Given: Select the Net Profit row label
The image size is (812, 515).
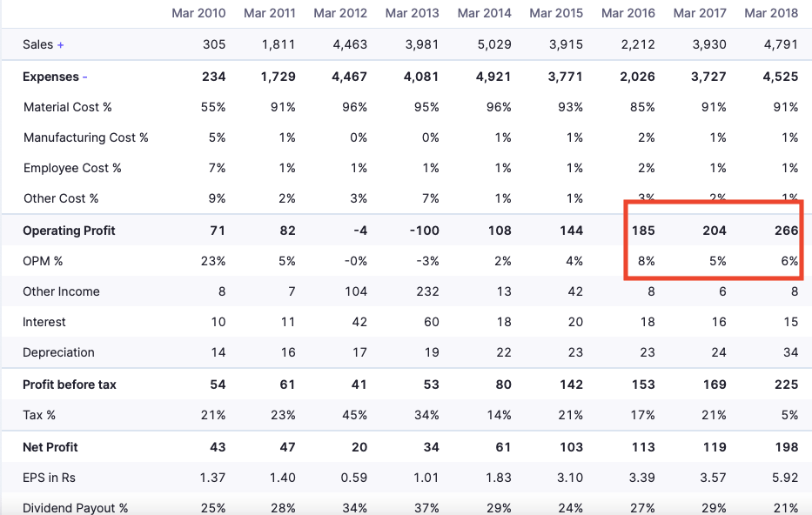Looking at the screenshot, I should pos(50,447).
